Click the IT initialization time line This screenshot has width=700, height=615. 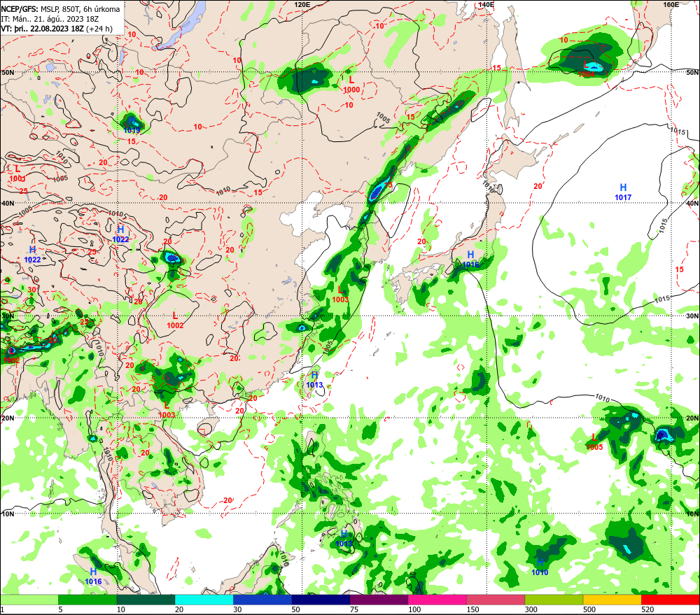click(x=50, y=19)
